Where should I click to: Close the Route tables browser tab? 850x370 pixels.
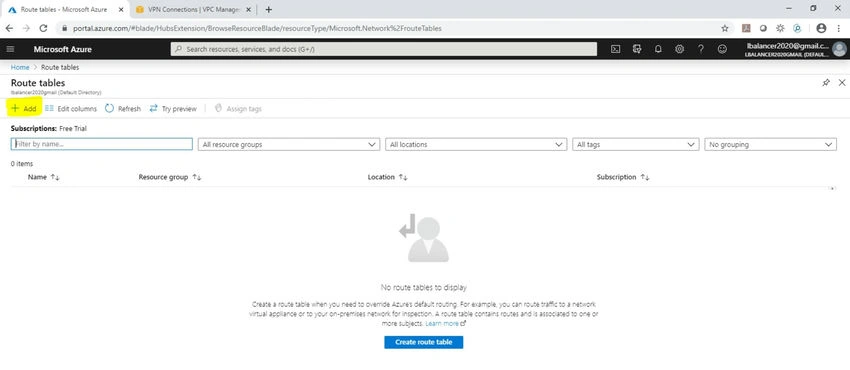point(121,10)
